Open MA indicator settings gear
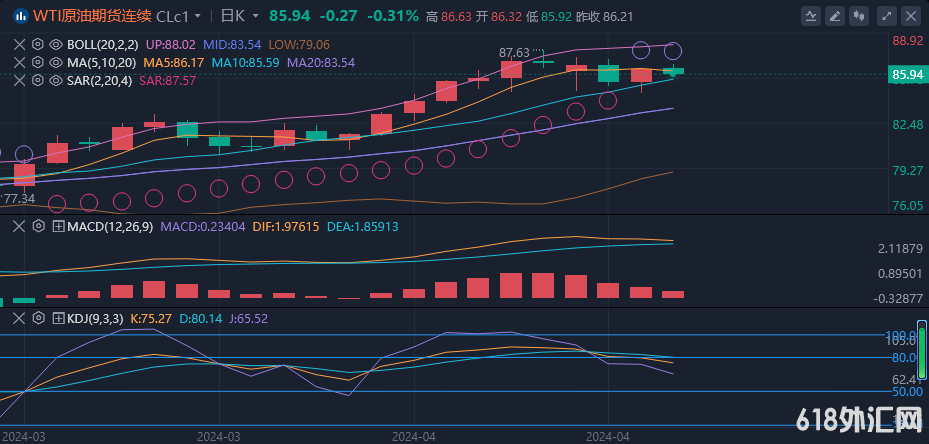 coord(38,62)
